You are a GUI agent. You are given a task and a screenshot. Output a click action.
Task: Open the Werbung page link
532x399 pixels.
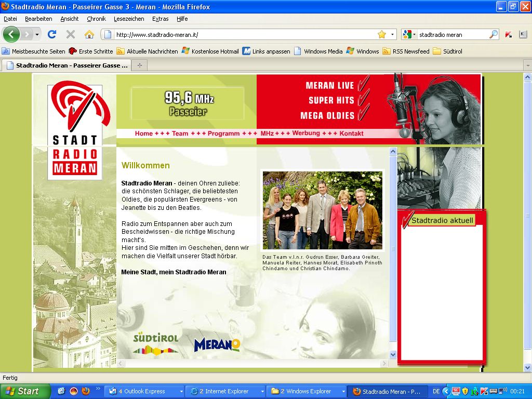tap(306, 133)
